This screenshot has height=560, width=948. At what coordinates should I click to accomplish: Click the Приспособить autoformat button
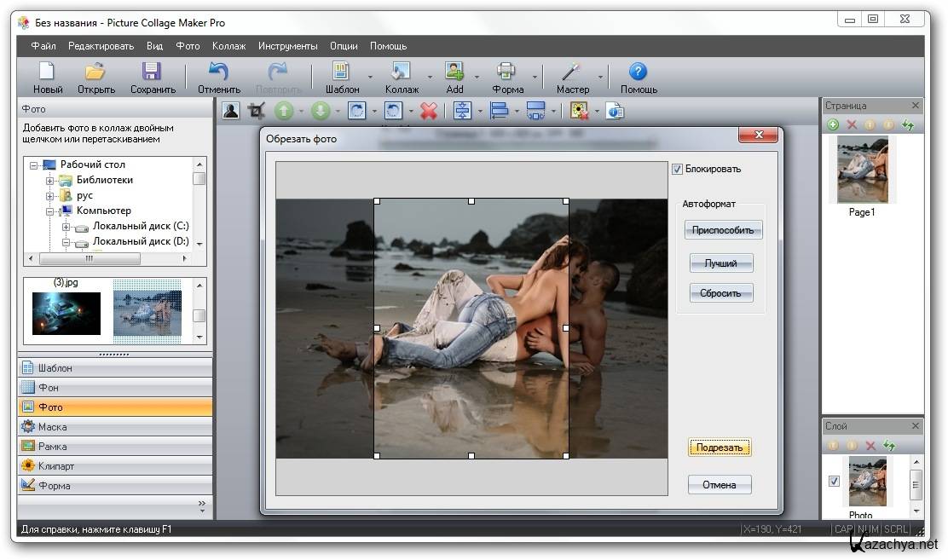point(723,230)
